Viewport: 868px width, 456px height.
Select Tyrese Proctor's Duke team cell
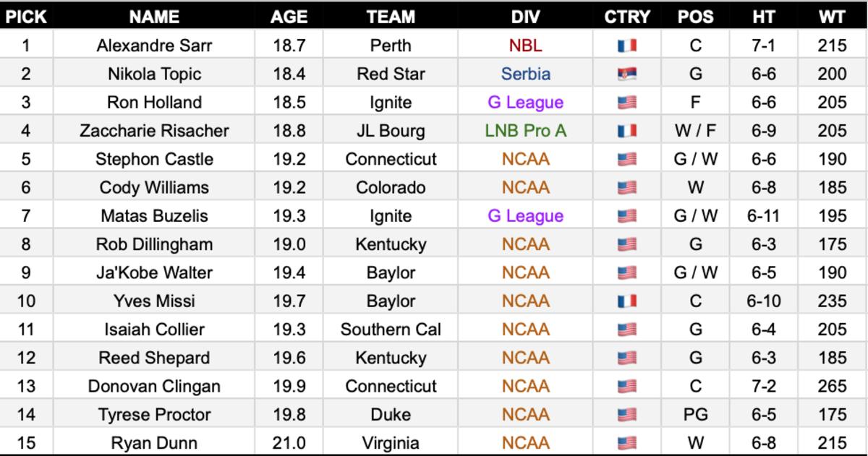pos(391,415)
